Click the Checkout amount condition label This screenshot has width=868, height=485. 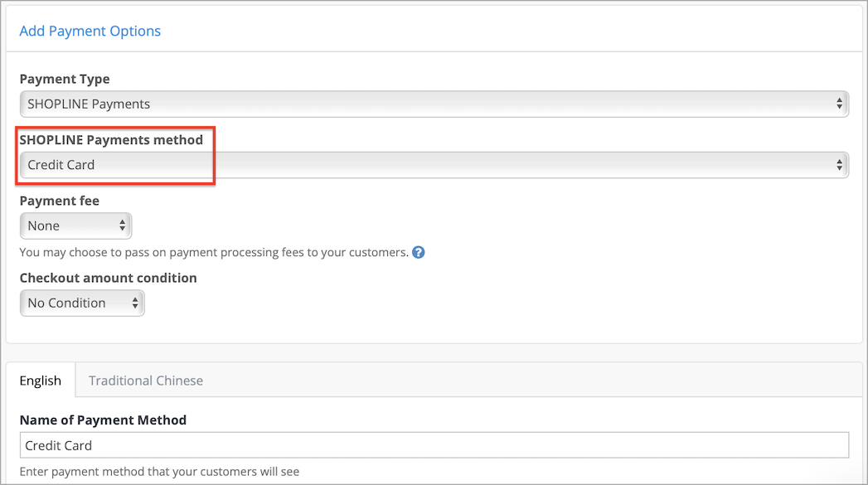pos(108,278)
